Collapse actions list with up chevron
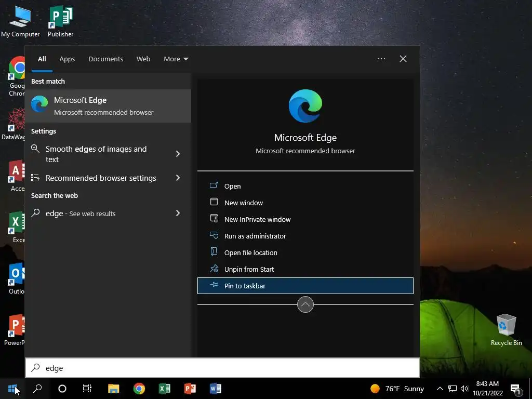This screenshot has height=399, width=532. [305, 304]
